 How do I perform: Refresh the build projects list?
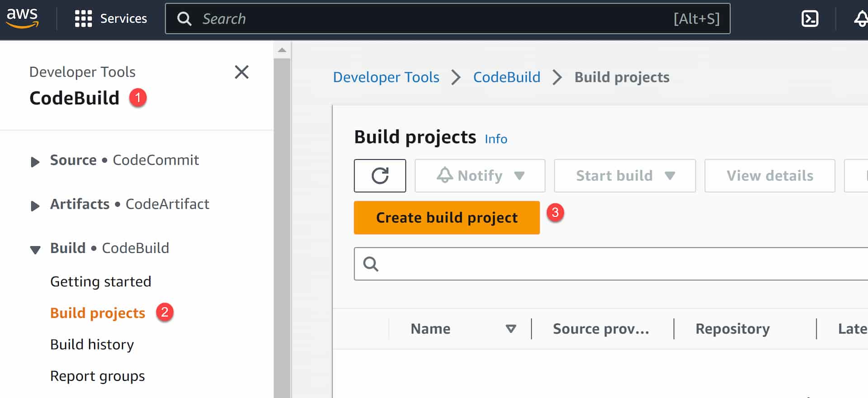[380, 175]
